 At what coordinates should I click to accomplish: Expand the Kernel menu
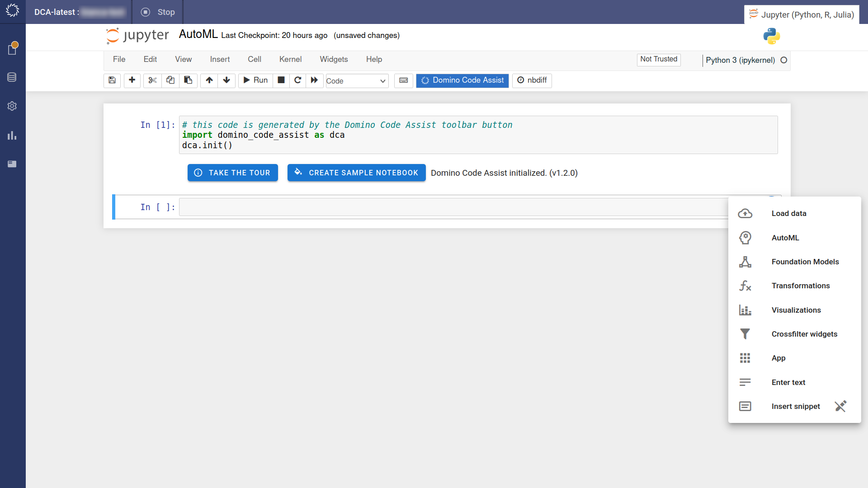290,59
